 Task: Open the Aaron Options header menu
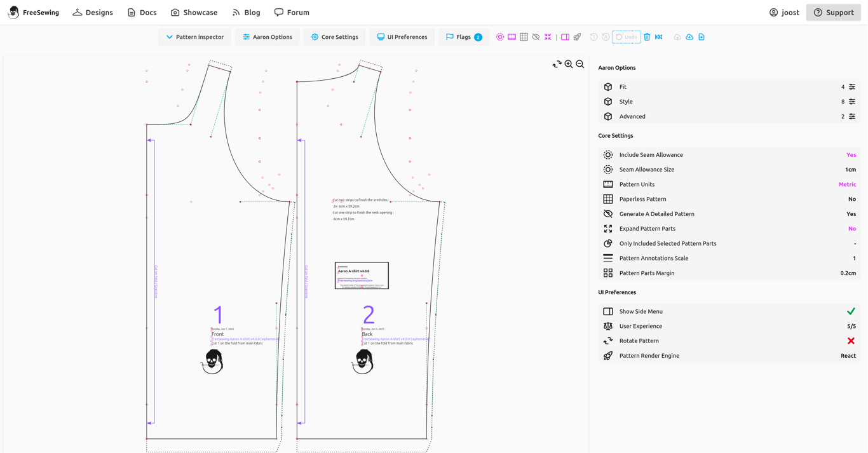[268, 37]
